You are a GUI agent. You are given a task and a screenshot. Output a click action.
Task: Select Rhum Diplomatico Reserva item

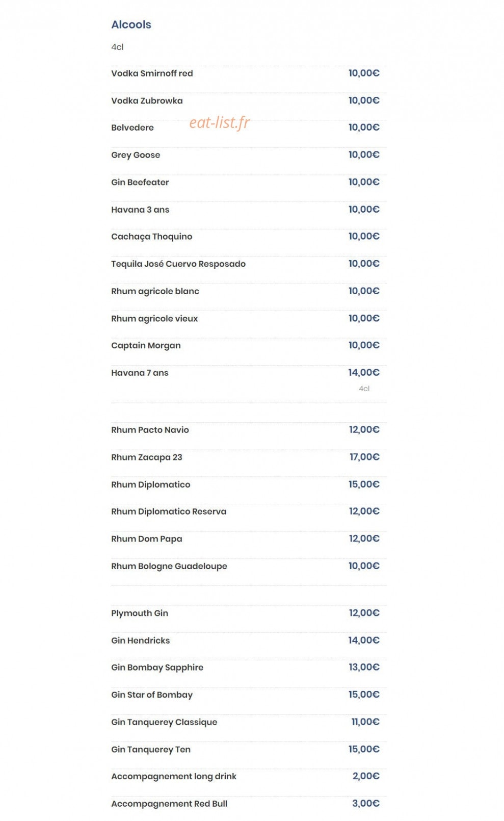[x=169, y=511]
